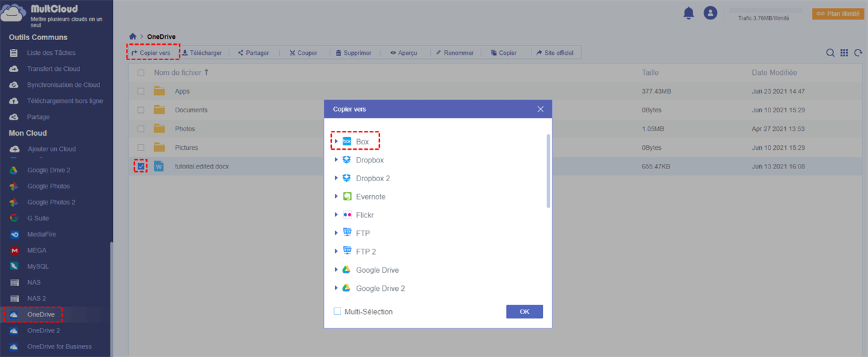The width and height of the screenshot is (868, 357).
Task: Select Google Drive 2 cloud in sidebar
Action: 49,170
